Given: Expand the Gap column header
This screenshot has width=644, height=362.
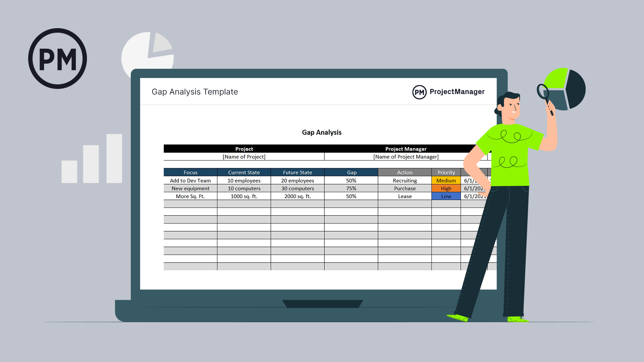Looking at the screenshot, I should [351, 172].
